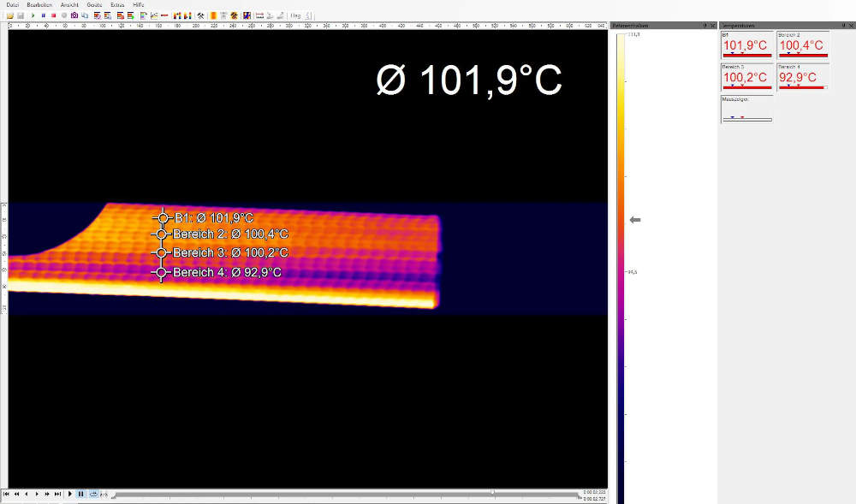Capture a snapshot using the camera icon
The image size is (856, 504).
(73, 15)
